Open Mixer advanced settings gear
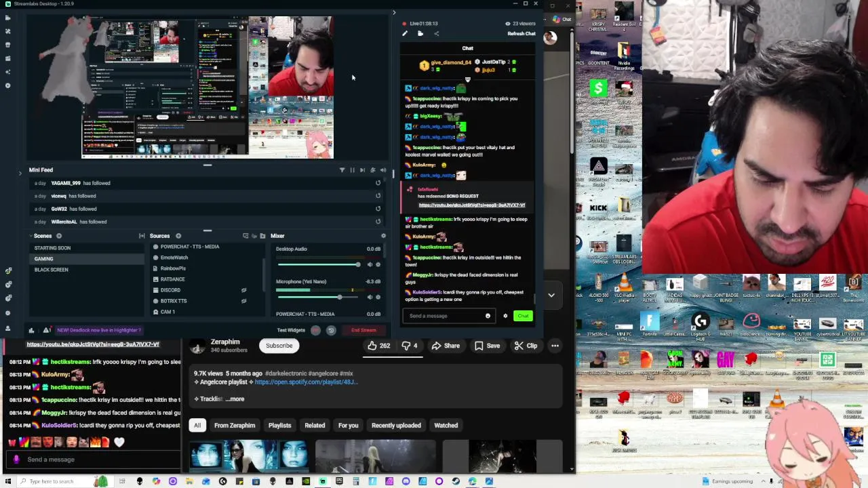This screenshot has height=488, width=868. click(383, 236)
